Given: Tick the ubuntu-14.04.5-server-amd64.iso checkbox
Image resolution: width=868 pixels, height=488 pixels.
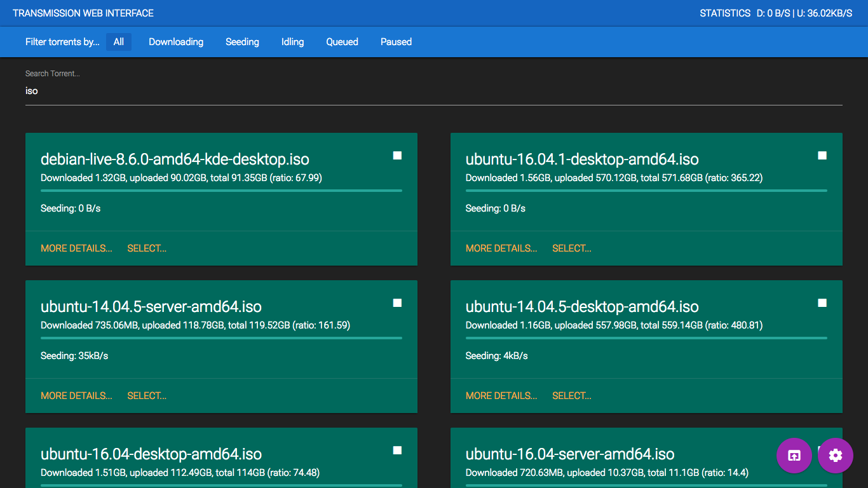Looking at the screenshot, I should coord(397,303).
